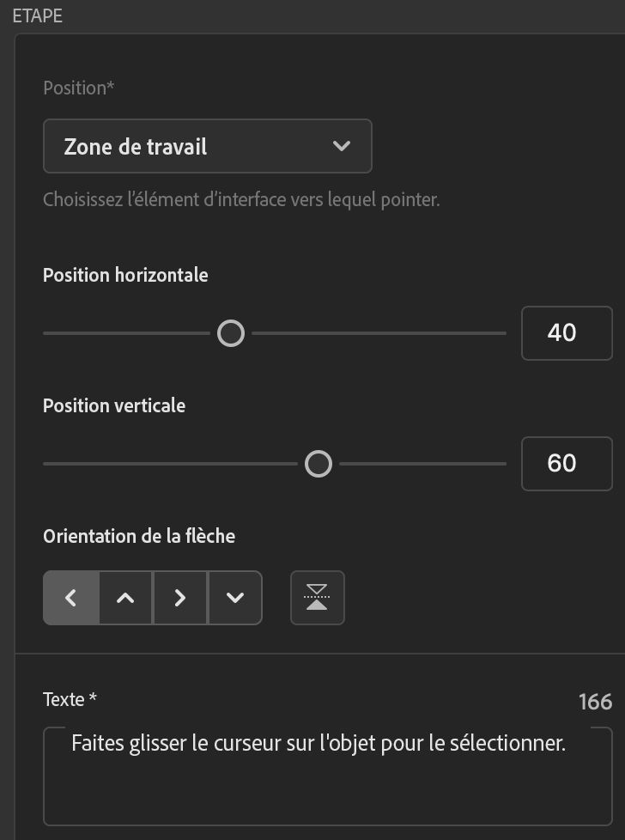Set arrow orientation to point left
The width and height of the screenshot is (625, 840).
click(71, 598)
